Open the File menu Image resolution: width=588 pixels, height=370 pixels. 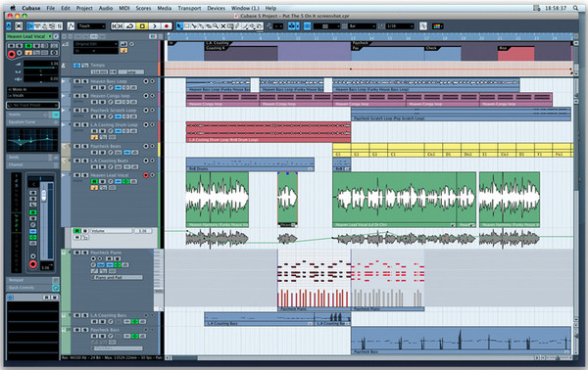pyautogui.click(x=50, y=8)
